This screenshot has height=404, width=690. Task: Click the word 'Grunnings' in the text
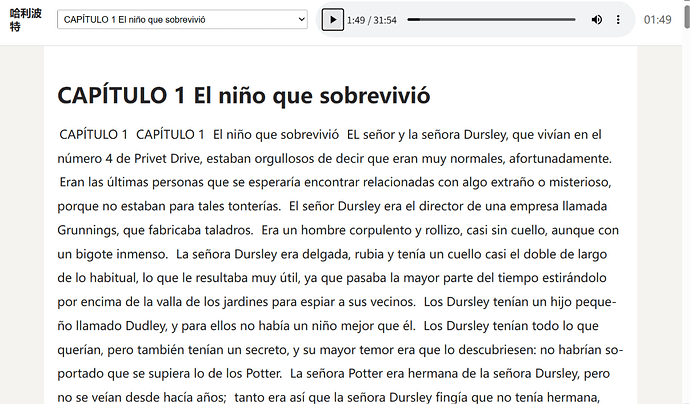[x=87, y=230]
